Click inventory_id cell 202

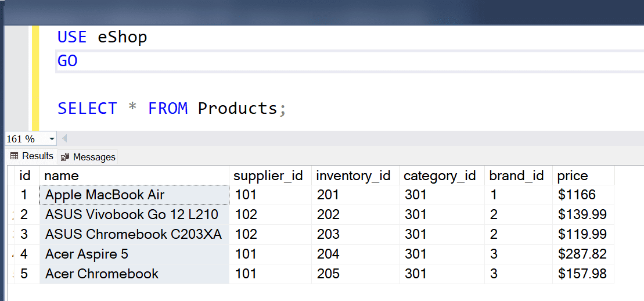click(355, 214)
